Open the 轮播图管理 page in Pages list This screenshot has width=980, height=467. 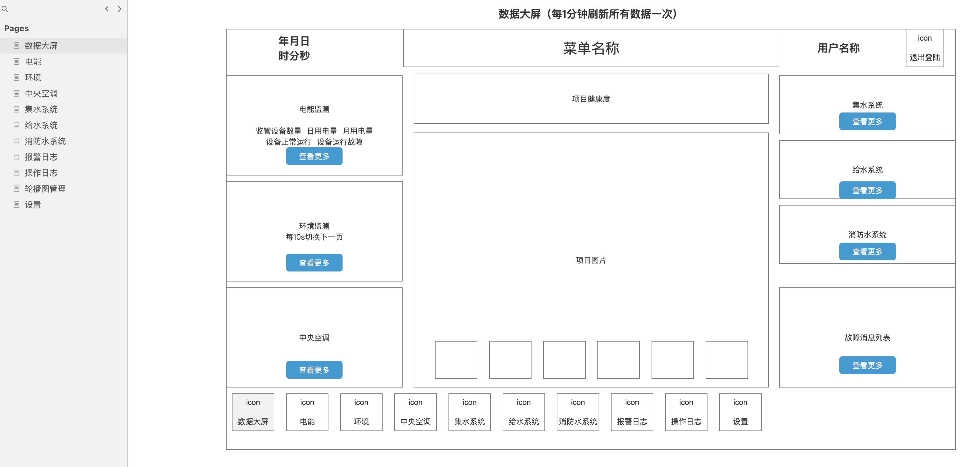pyautogui.click(x=64, y=189)
